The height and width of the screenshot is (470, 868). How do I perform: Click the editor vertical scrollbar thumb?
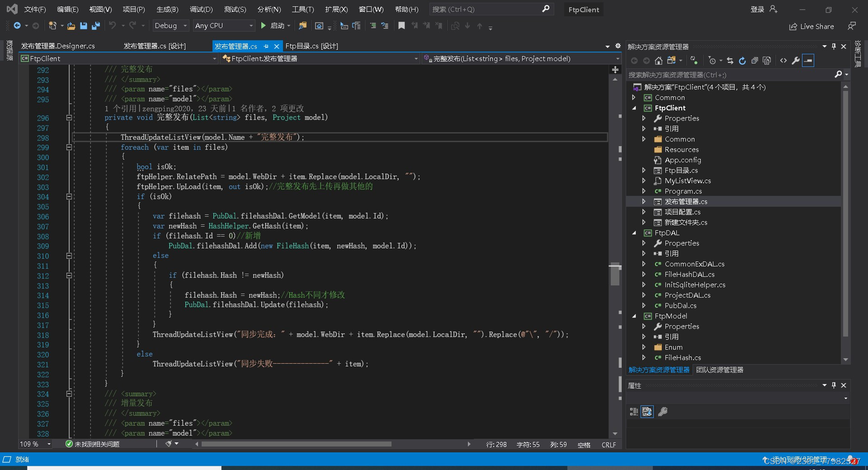[x=615, y=274]
